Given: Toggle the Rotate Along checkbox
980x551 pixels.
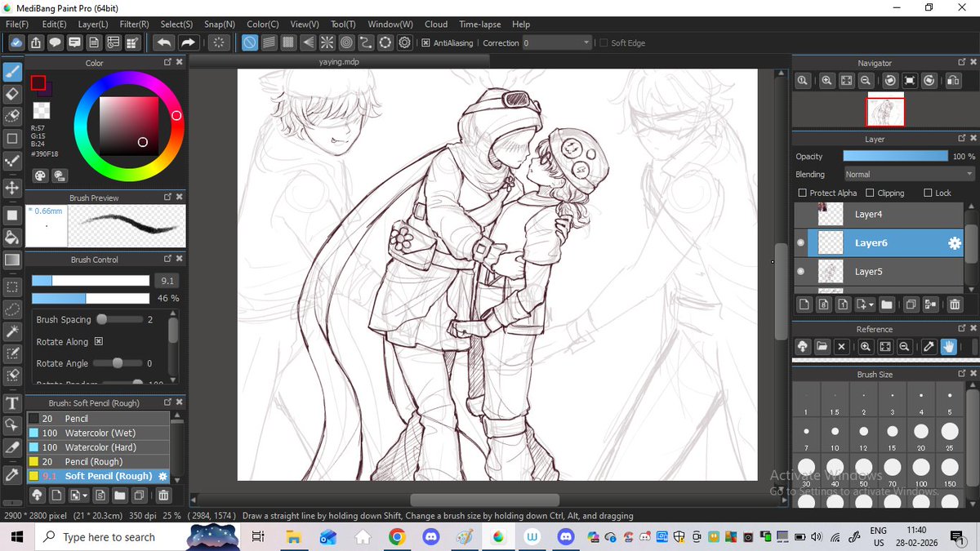Looking at the screenshot, I should (x=99, y=342).
